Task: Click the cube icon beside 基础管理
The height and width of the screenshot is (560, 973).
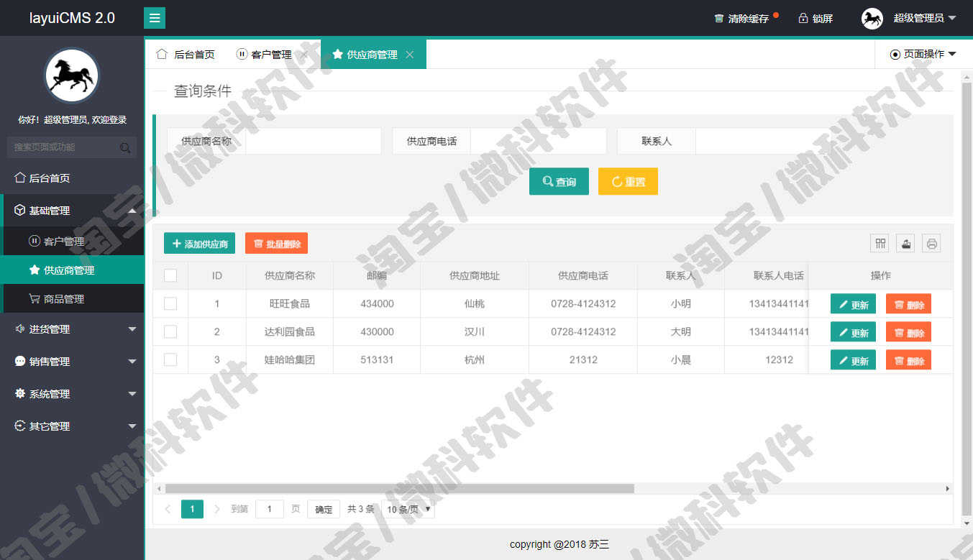Action: pos(20,210)
